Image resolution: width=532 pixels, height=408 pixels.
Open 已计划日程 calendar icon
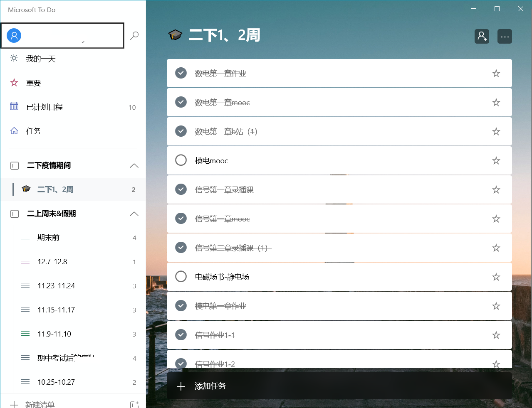[14, 107]
